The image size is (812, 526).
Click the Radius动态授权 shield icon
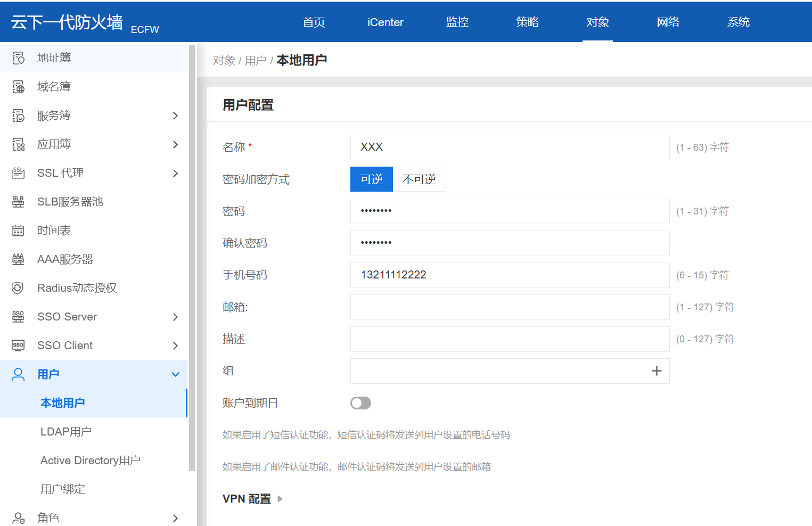(18, 288)
